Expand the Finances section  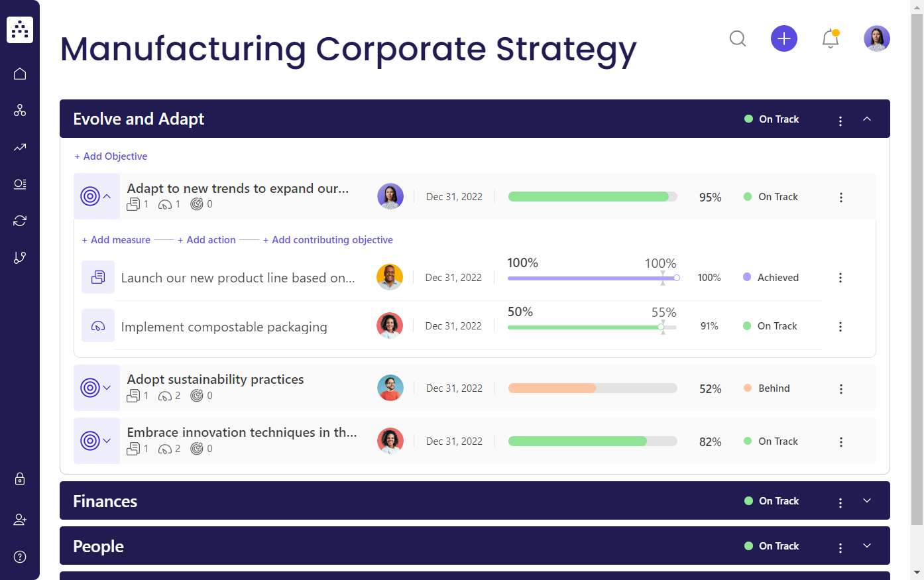click(x=867, y=501)
